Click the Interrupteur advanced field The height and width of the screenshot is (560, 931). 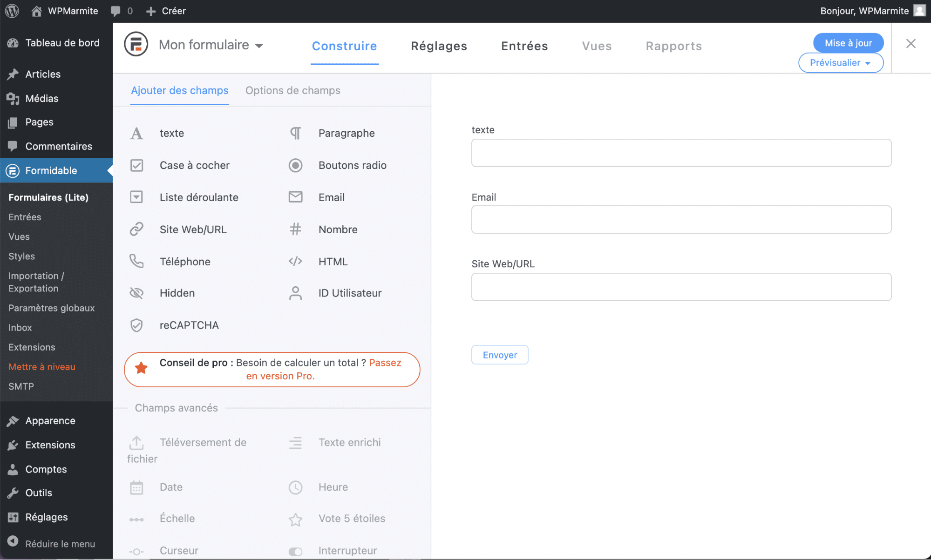click(x=347, y=550)
